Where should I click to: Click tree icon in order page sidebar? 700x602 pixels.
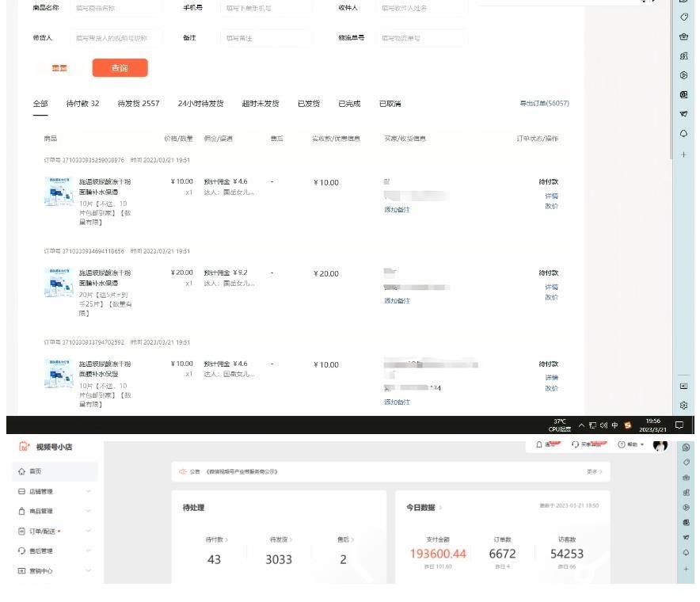click(683, 134)
